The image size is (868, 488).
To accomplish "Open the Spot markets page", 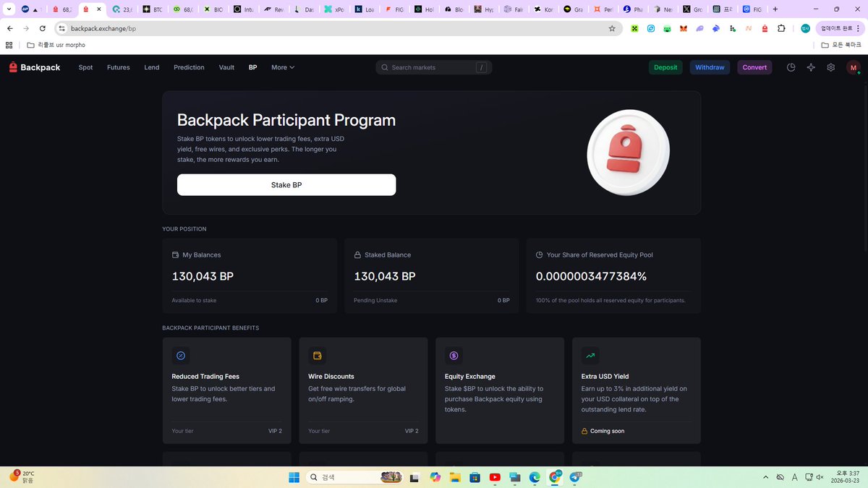I will tap(85, 67).
